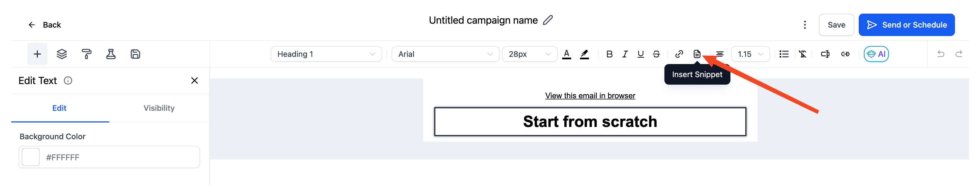Screen dimensions: 980x196
Task: Click the white background color swatch
Action: tap(31, 157)
